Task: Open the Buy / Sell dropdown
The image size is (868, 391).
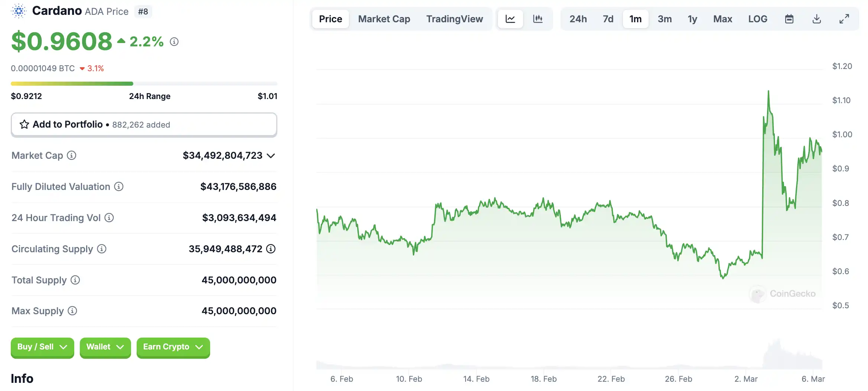Action: [x=42, y=347]
